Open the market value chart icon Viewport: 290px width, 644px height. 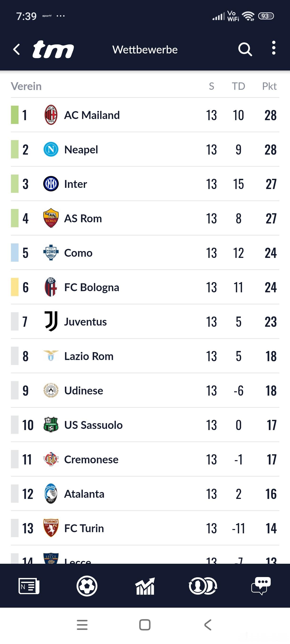point(145,586)
